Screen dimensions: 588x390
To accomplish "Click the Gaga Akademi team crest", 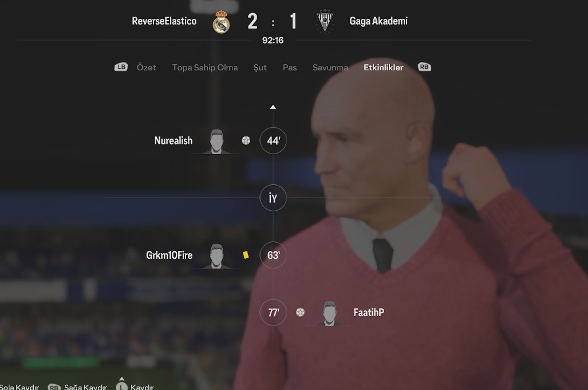I will click(325, 21).
